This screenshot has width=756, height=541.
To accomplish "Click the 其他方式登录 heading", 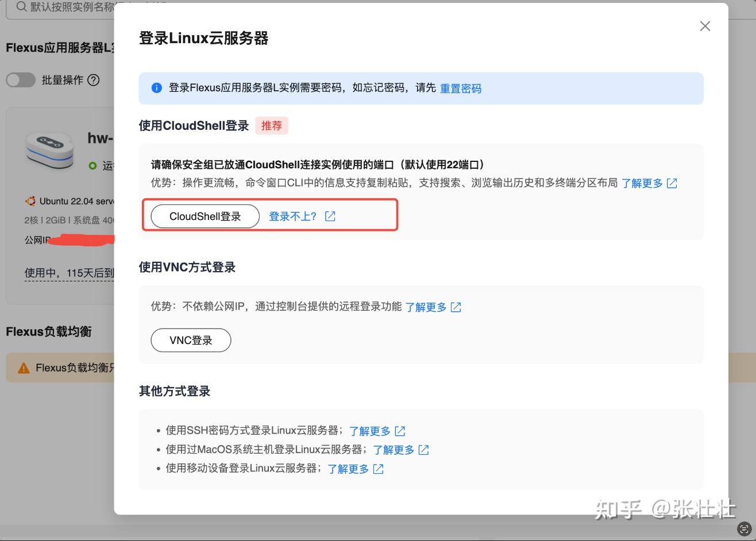I will click(175, 391).
